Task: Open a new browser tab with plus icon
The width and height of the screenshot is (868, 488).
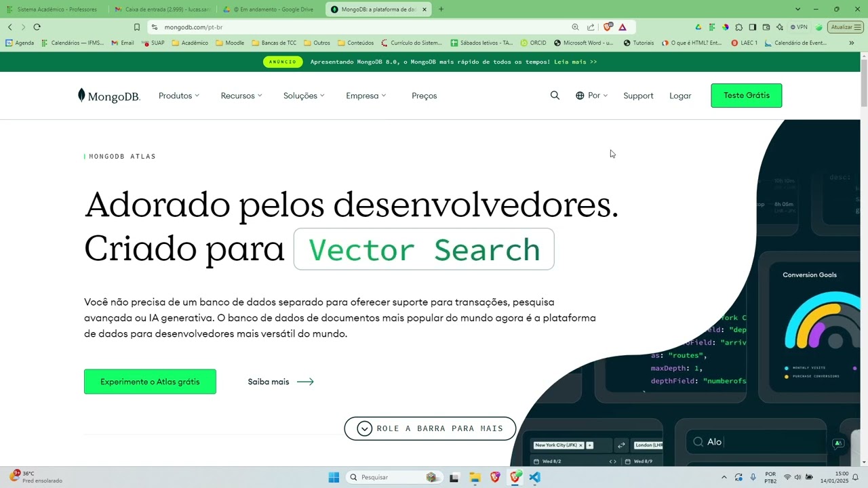Action: click(441, 9)
